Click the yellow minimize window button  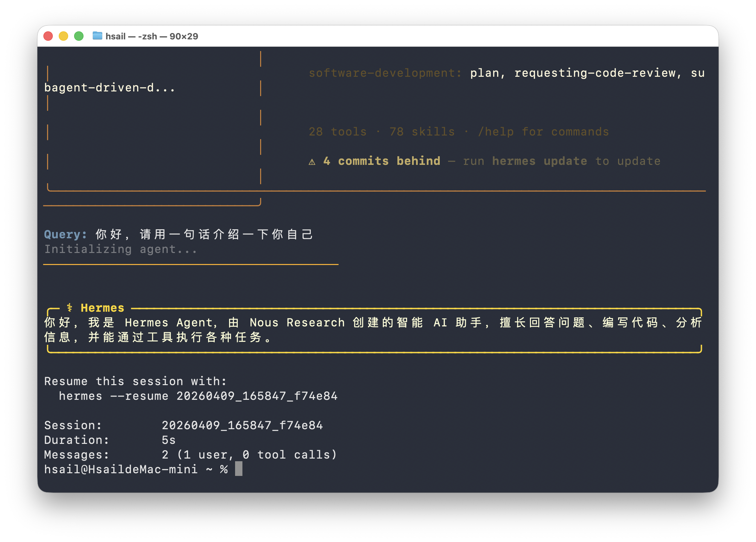tap(63, 36)
